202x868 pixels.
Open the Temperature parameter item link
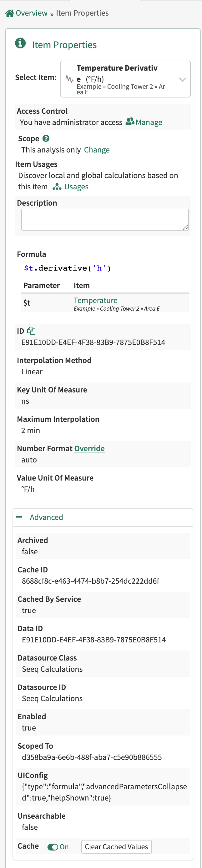[95, 300]
